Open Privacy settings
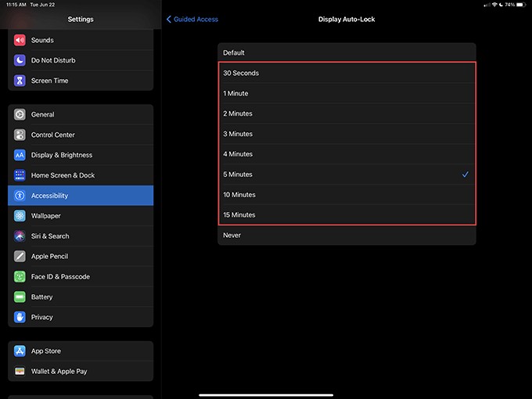Screen dimensions: 532x399 coord(81,317)
